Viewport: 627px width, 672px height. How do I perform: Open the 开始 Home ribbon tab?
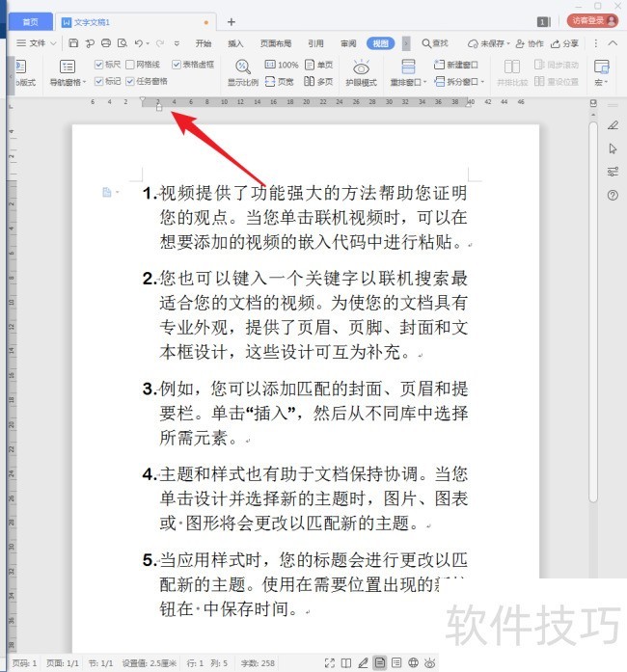204,43
